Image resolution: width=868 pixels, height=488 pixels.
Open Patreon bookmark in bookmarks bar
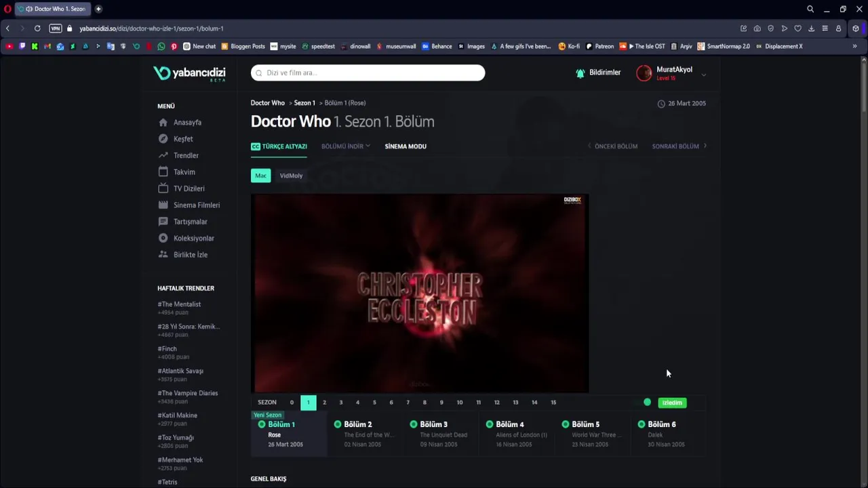599,46
